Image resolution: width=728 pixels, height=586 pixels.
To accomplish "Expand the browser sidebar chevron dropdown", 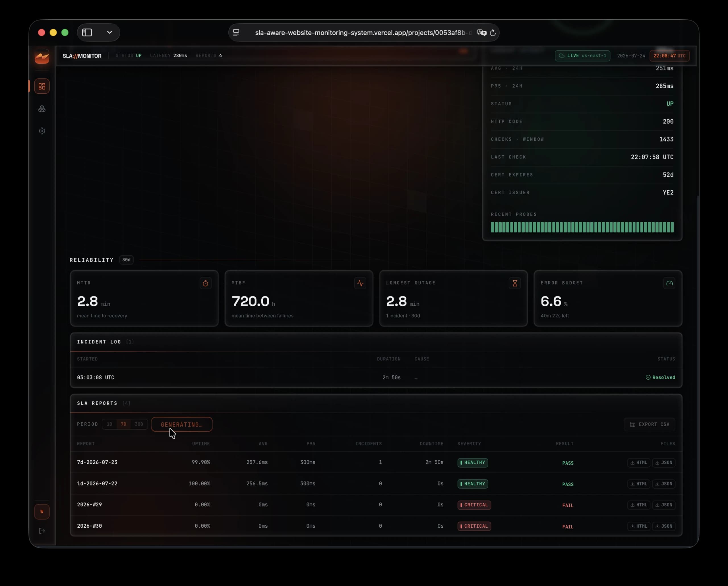I will click(x=109, y=32).
